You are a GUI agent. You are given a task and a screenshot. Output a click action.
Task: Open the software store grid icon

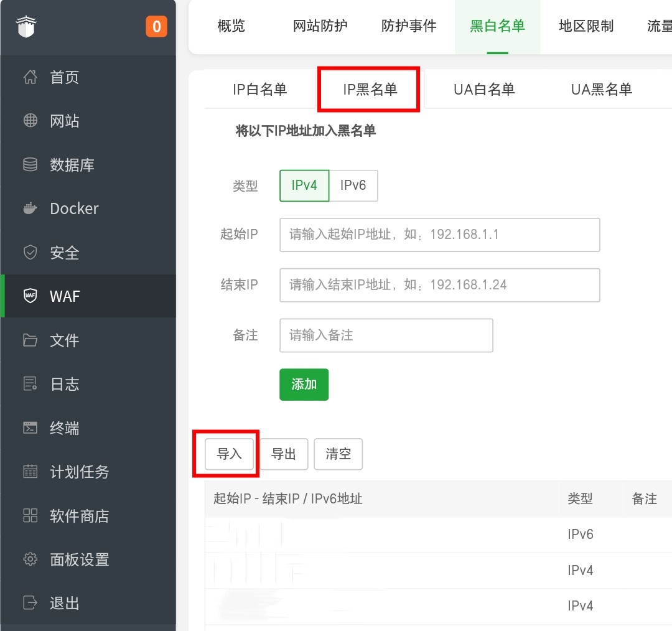click(x=30, y=516)
